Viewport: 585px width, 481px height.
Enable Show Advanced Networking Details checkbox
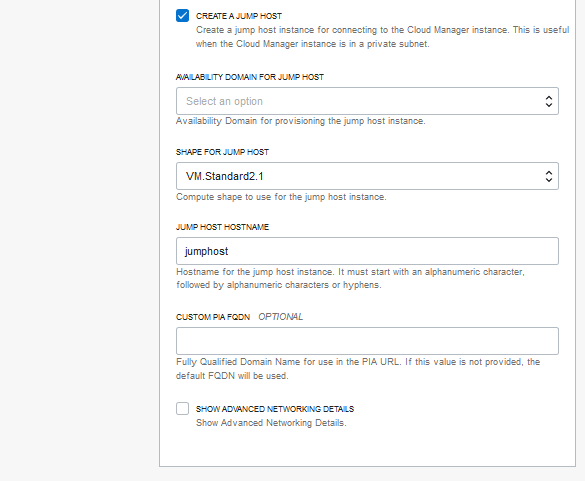182,409
